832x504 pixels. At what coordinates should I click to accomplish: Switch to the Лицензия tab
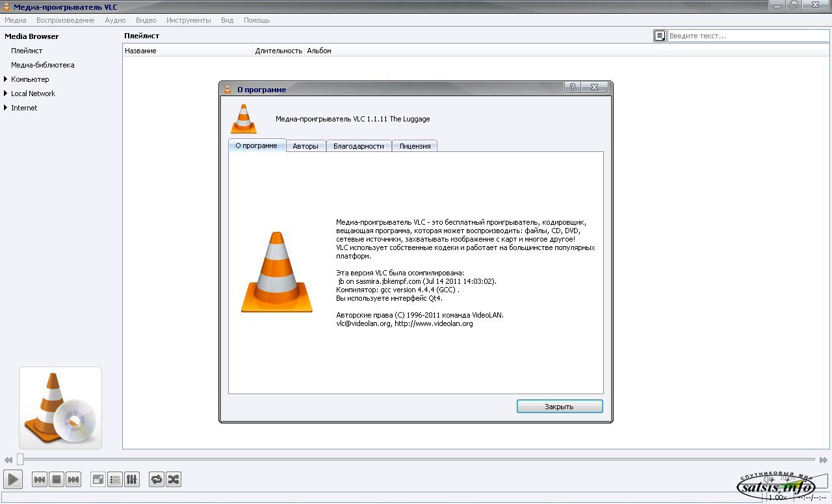[415, 146]
